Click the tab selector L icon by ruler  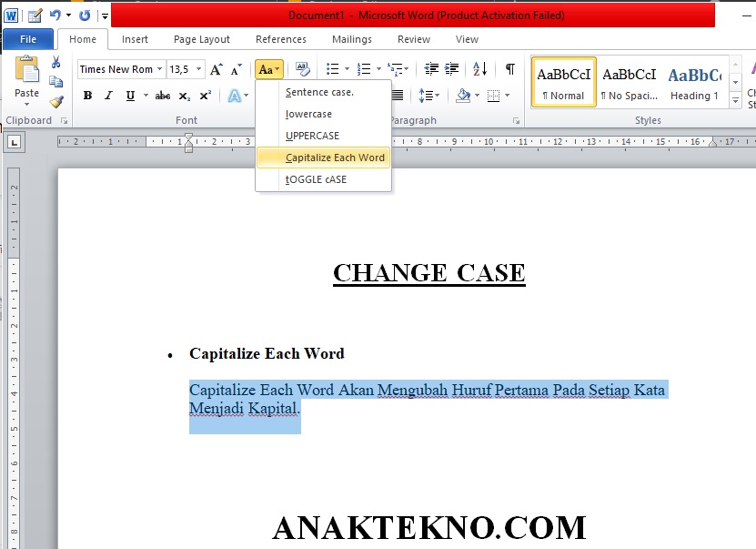click(x=14, y=142)
